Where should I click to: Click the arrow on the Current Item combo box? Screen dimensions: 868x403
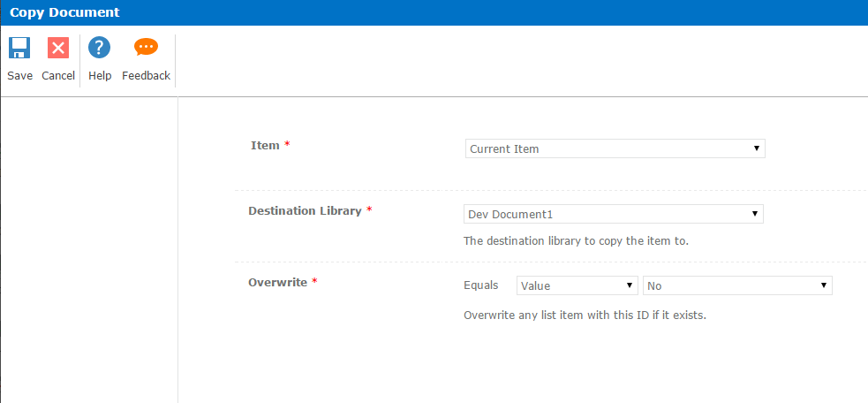757,148
